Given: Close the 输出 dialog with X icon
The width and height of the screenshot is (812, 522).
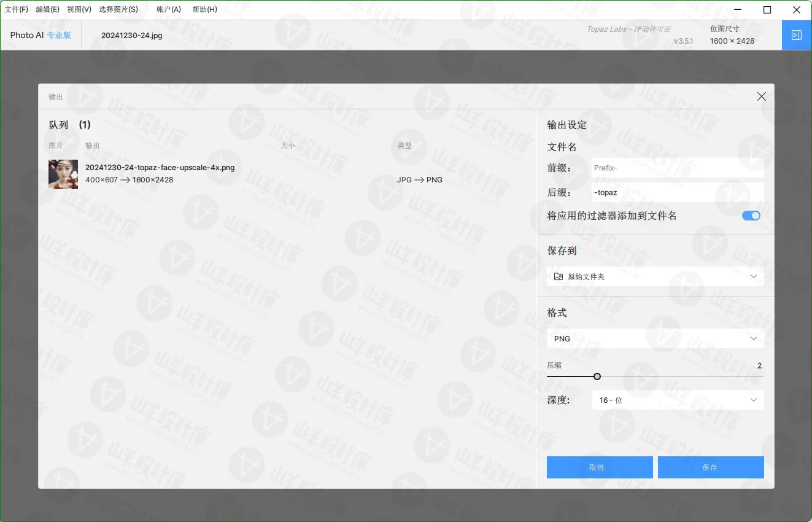Looking at the screenshot, I should (x=761, y=96).
